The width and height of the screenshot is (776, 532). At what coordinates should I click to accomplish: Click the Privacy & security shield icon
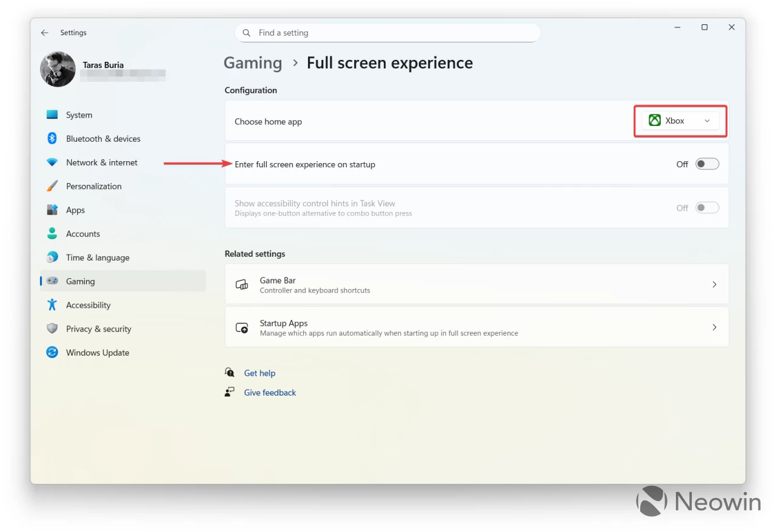pyautogui.click(x=52, y=329)
